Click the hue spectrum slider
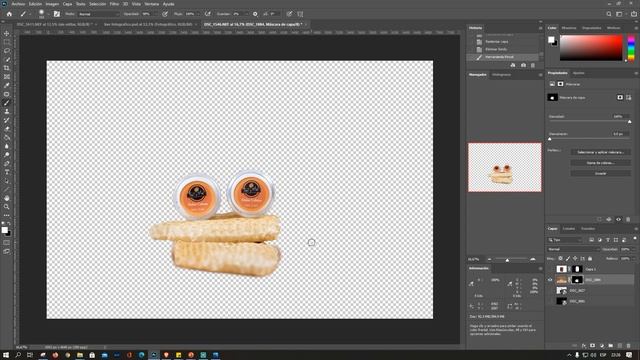This screenshot has height=360, width=640. [x=631, y=48]
